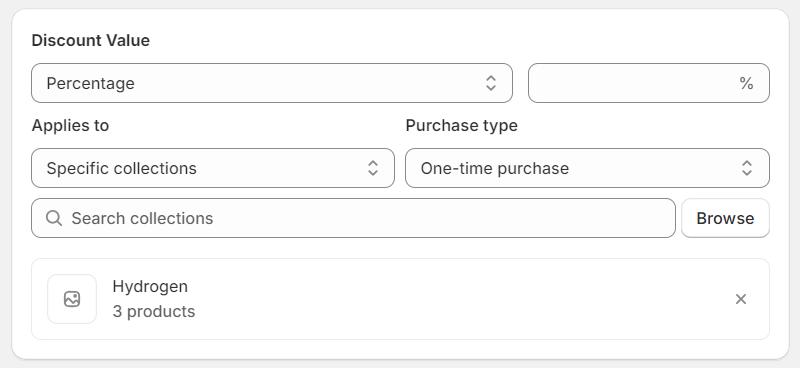Select the Hydrogen collection name

pyautogui.click(x=150, y=287)
